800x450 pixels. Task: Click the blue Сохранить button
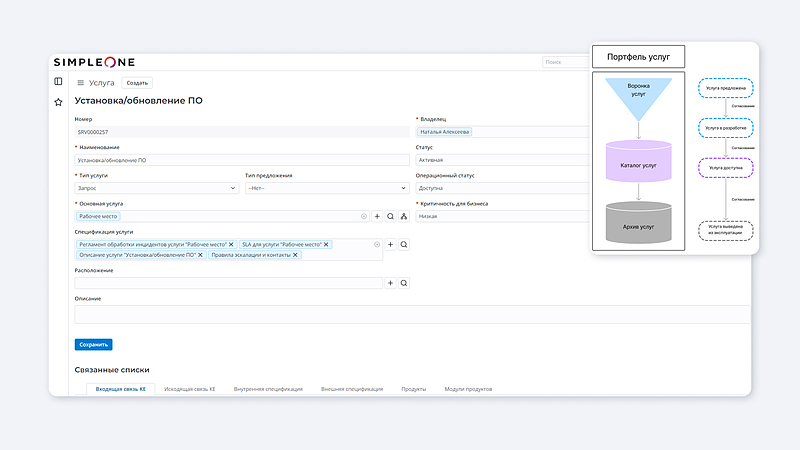tap(93, 345)
